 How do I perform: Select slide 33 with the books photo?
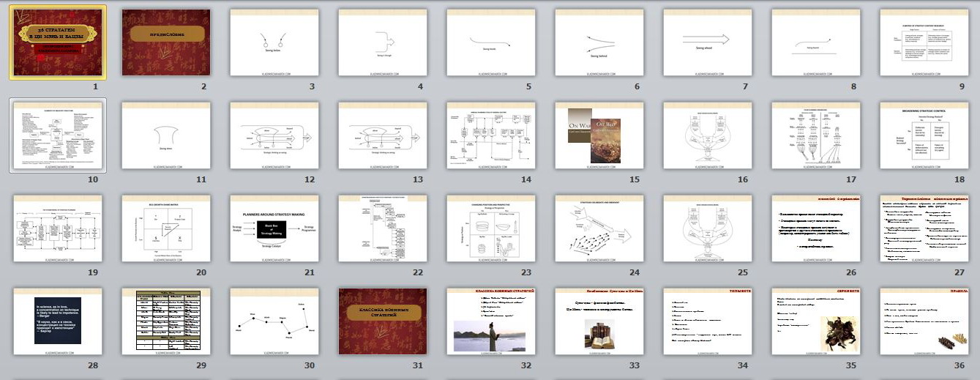(599, 321)
